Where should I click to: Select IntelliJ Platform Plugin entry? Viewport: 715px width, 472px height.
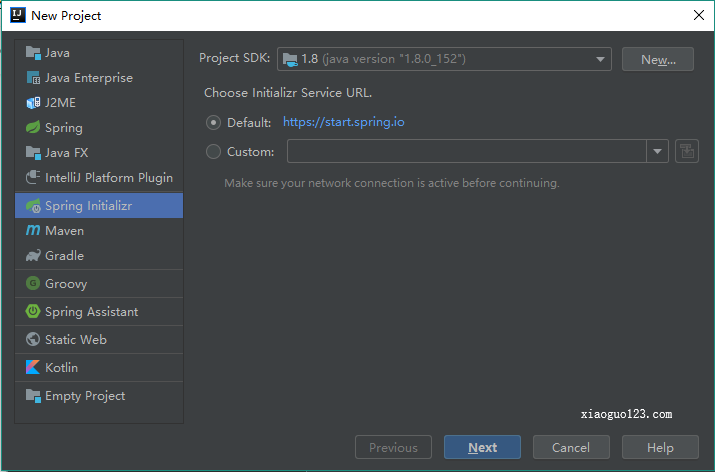pyautogui.click(x=108, y=178)
